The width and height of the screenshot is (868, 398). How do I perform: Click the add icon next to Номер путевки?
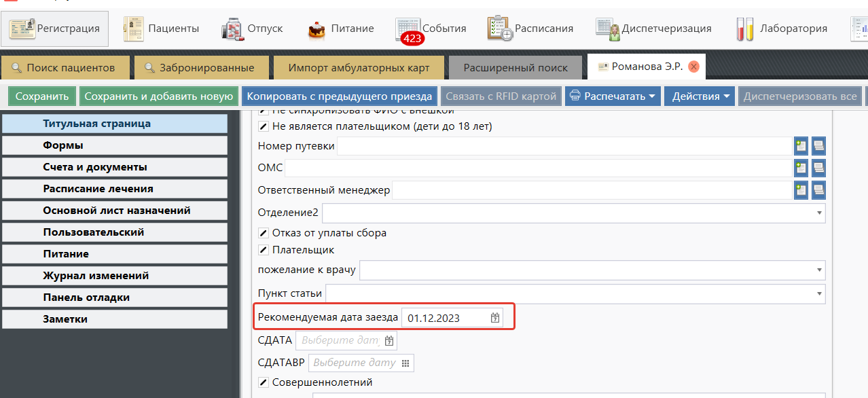tap(801, 146)
